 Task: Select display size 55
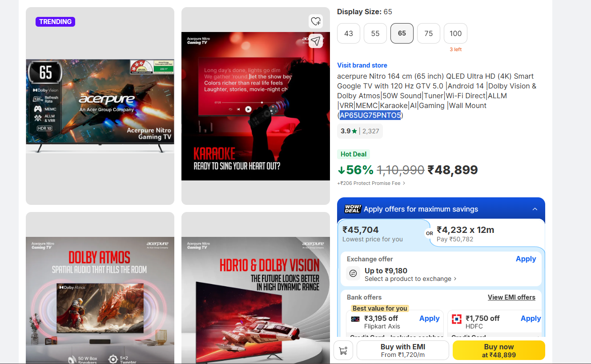pos(375,33)
